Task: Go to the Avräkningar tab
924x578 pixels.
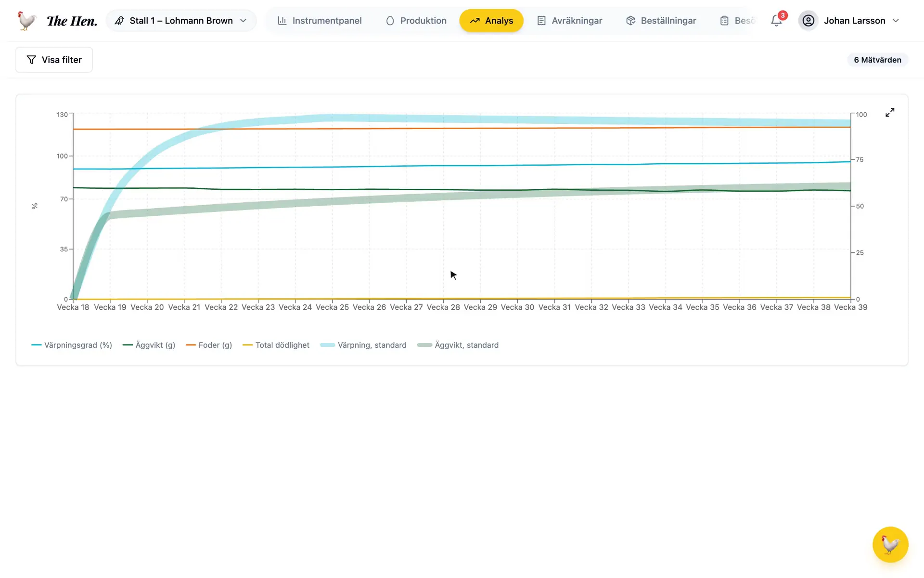Action: tap(570, 21)
